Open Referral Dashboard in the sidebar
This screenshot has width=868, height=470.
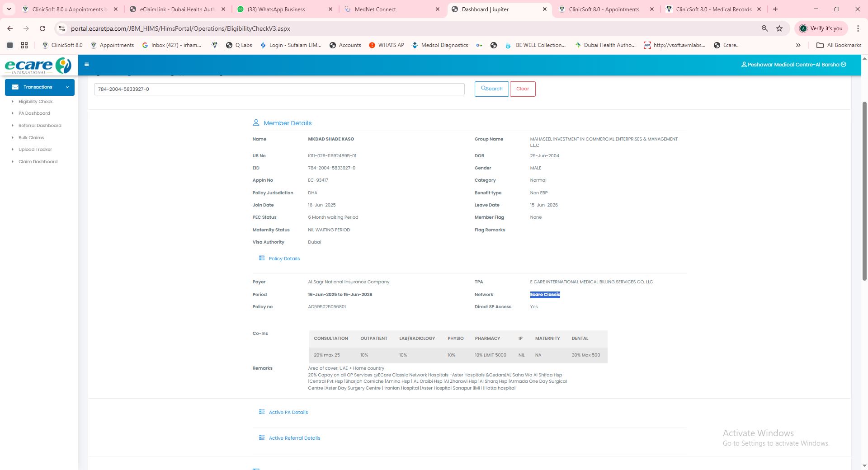(x=40, y=126)
